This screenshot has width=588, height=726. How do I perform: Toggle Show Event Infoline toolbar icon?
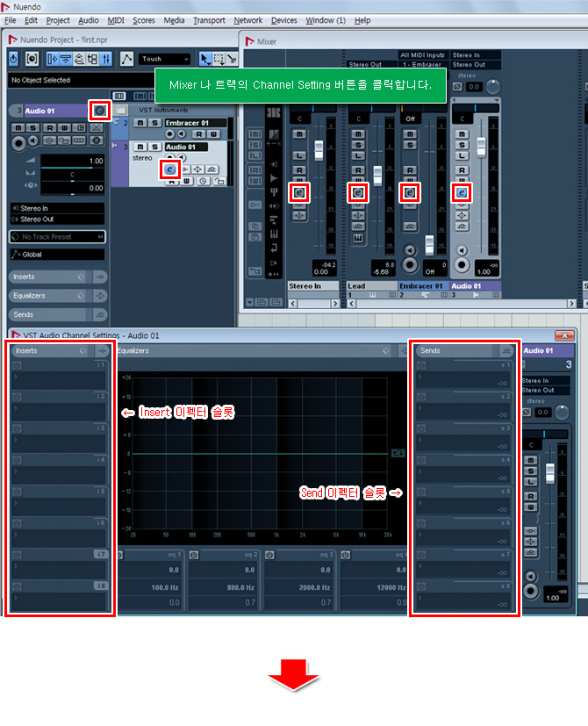[x=66, y=59]
